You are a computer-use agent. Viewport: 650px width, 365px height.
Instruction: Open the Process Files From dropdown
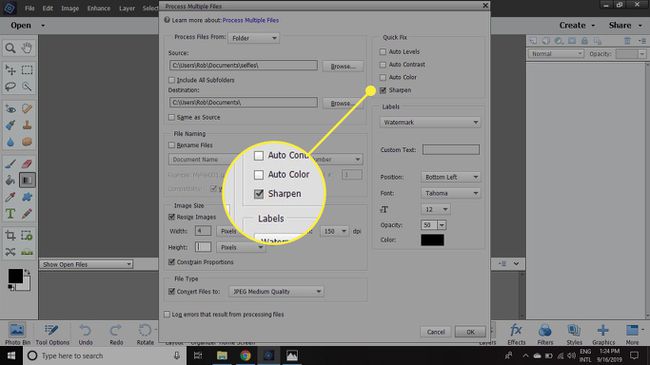point(254,38)
